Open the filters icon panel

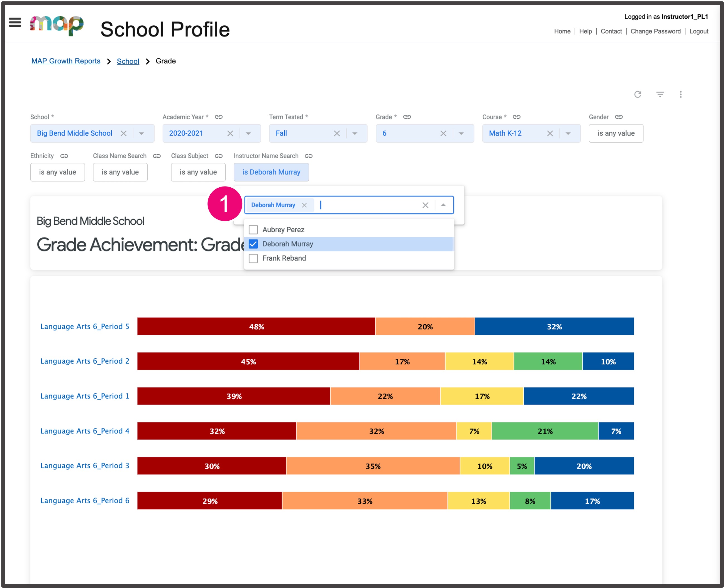660,94
